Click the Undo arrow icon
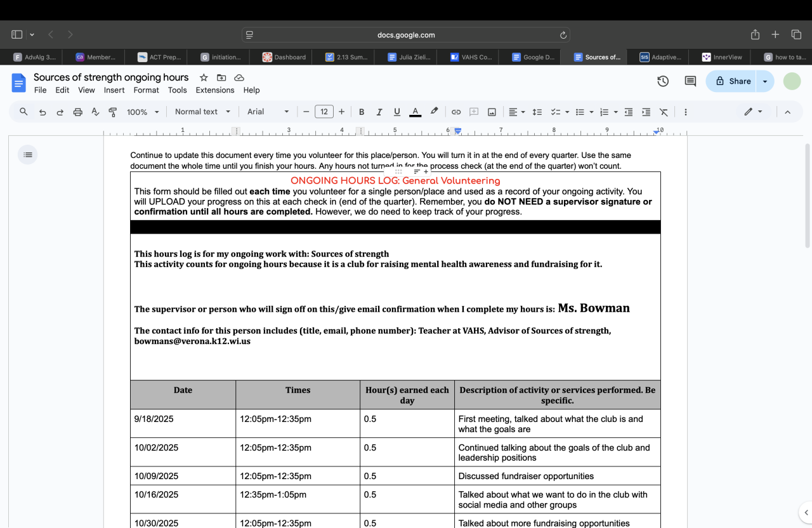 (x=43, y=112)
